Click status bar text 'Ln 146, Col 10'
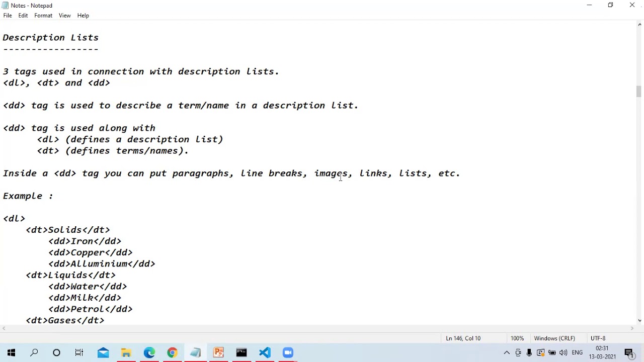644x362 pixels. click(463, 338)
